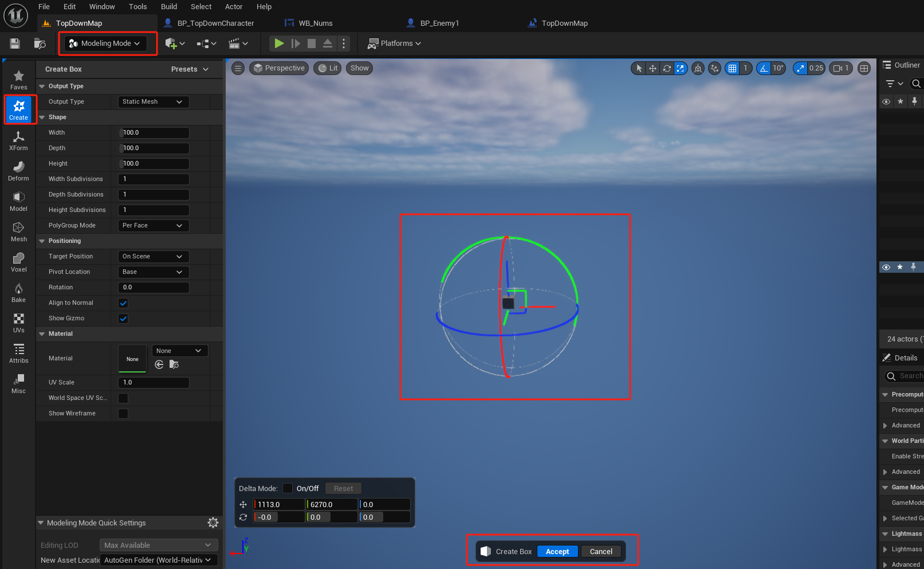Viewport: 924px width, 569px height.
Task: Cancel the Create Box operation
Action: (x=601, y=551)
